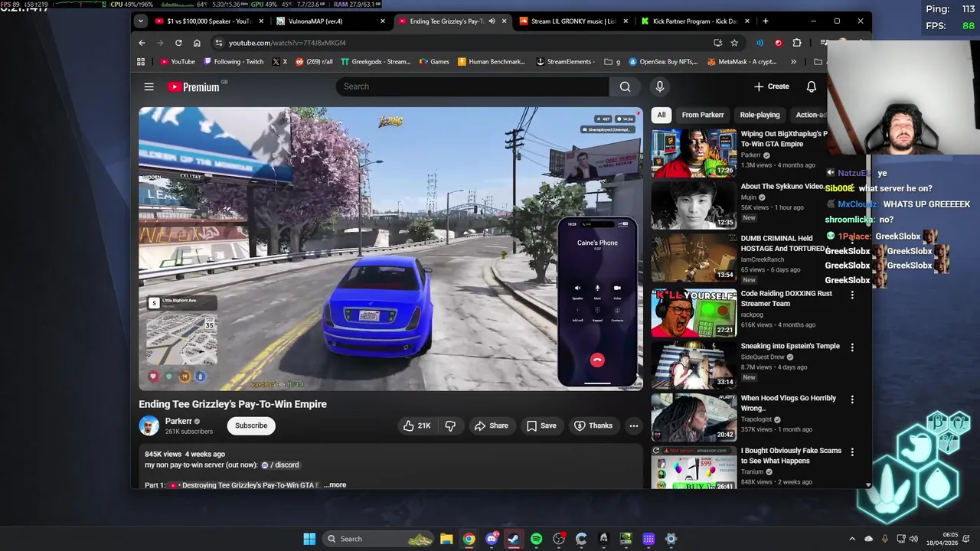Subscribe to the Parkerr channel
980x551 pixels.
[x=251, y=425]
